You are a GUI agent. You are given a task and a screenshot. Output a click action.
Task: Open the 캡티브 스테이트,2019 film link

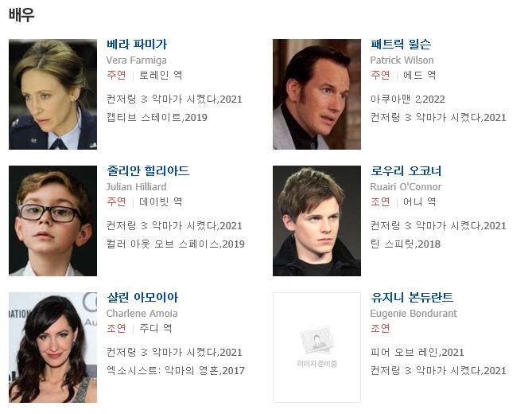(157, 118)
